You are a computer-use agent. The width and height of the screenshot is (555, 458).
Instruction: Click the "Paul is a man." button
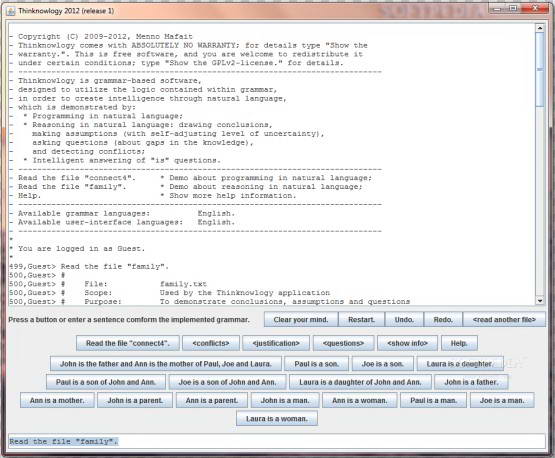[433, 401]
